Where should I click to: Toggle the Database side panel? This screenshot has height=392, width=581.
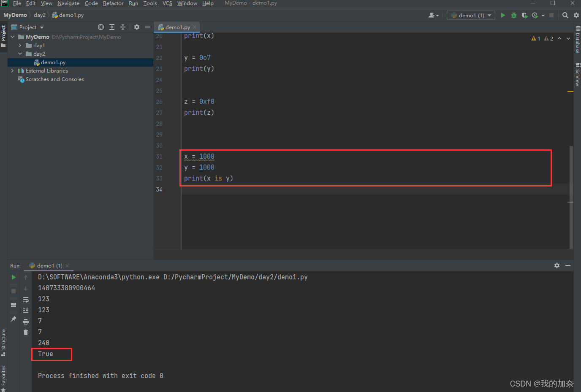(577, 40)
